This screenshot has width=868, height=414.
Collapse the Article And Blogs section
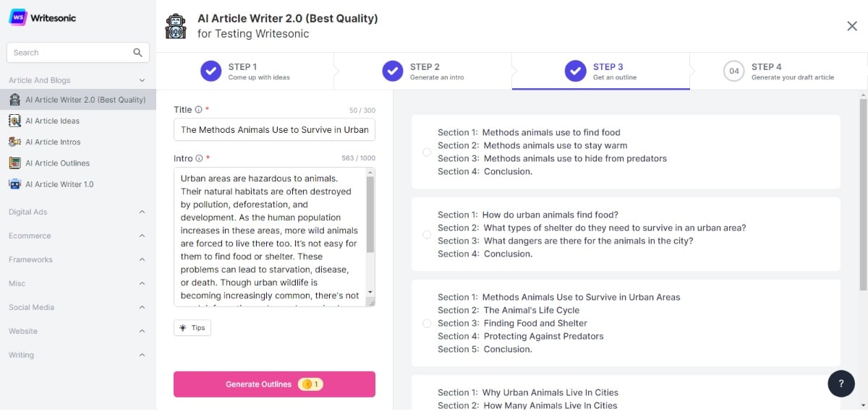(142, 80)
